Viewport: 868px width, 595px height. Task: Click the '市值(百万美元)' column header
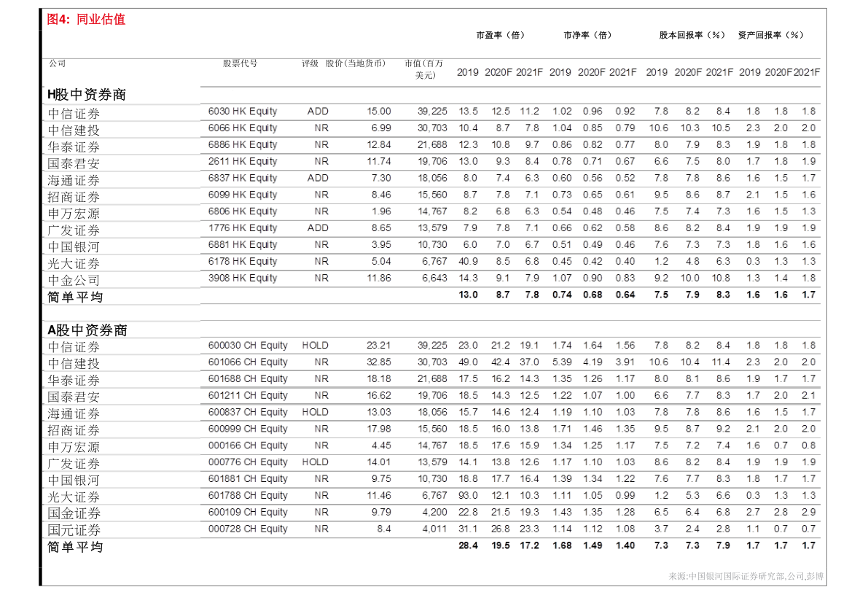click(x=424, y=69)
